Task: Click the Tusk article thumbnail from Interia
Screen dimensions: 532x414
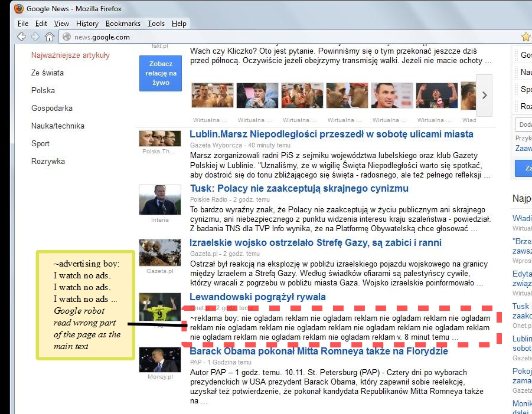Action: tap(160, 200)
